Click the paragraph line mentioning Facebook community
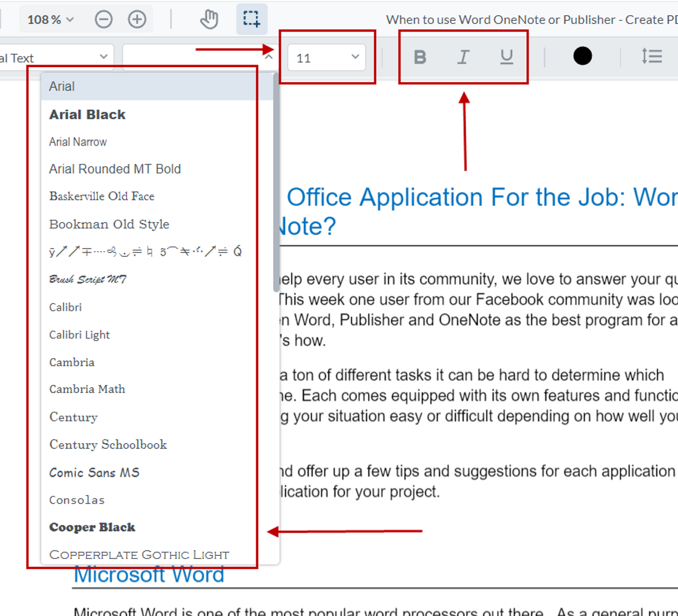 (x=477, y=300)
